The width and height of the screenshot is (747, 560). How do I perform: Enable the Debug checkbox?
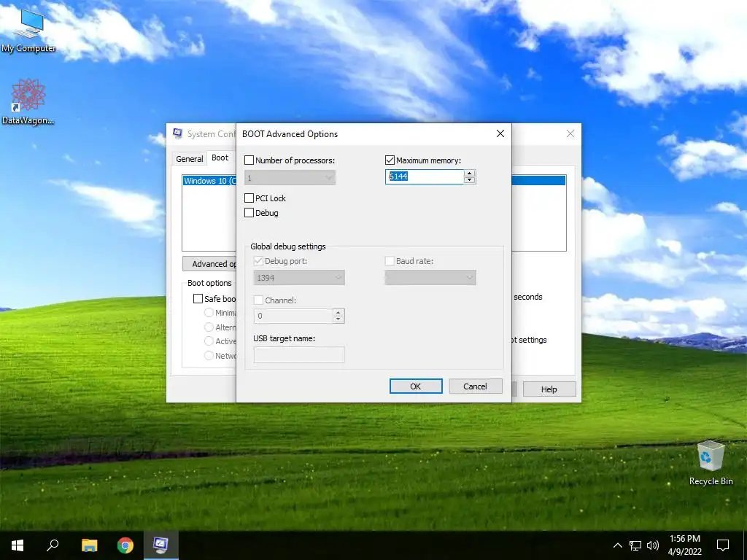point(249,213)
